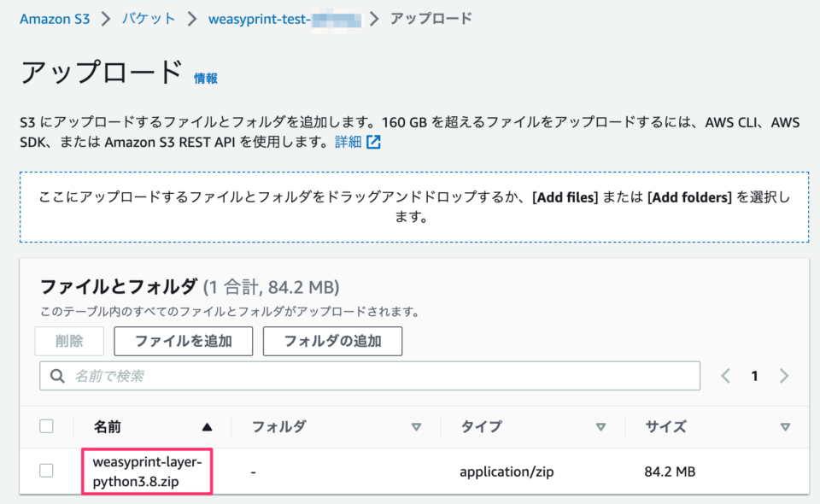Focus the 名前で検索 search field
The image size is (820, 504).
coord(370,376)
